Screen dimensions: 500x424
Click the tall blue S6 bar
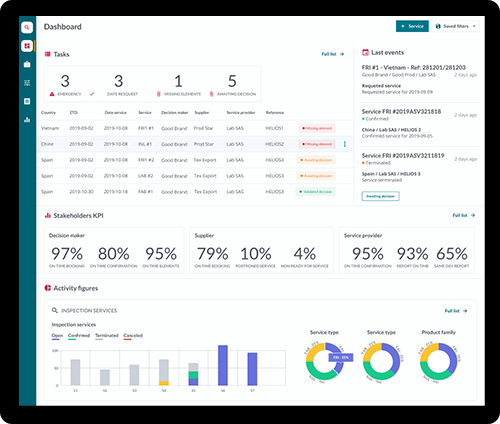point(223,365)
